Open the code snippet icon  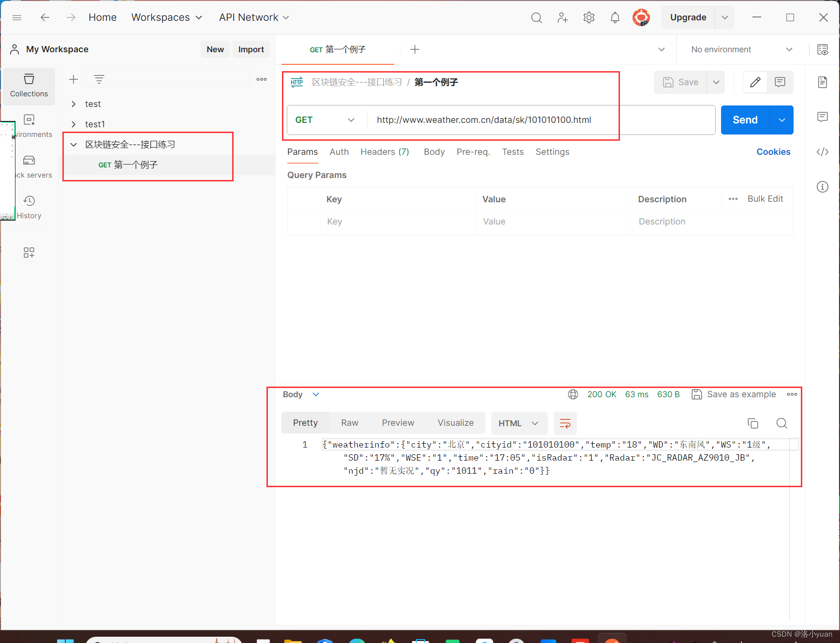tap(823, 152)
